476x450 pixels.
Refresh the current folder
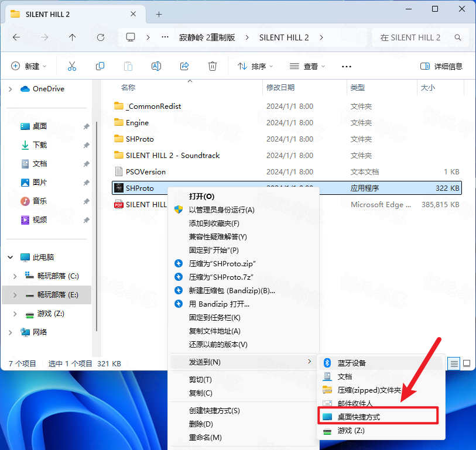tap(101, 37)
